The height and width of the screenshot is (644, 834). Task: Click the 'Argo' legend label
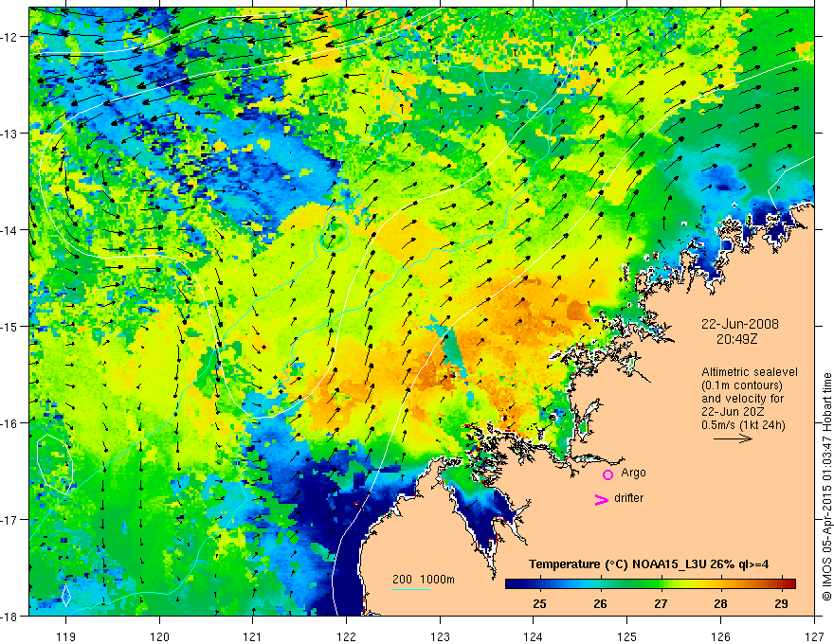(633, 473)
